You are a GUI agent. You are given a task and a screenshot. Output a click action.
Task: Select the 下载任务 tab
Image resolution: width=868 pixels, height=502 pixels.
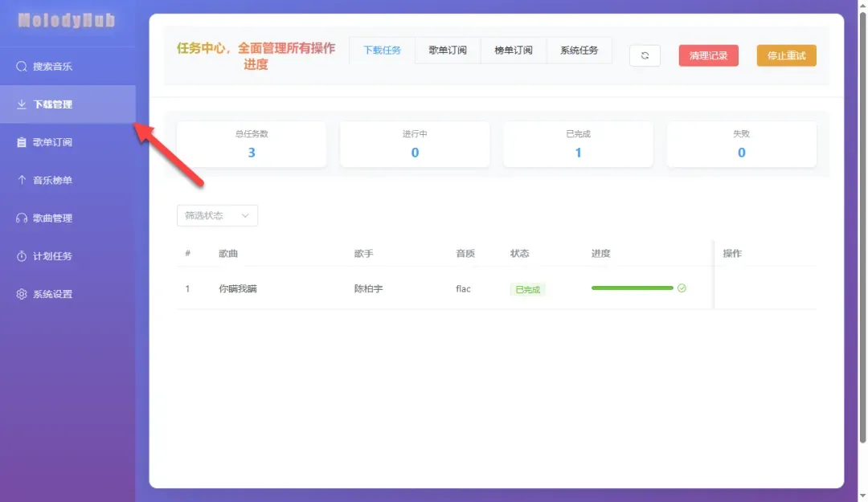tap(382, 51)
